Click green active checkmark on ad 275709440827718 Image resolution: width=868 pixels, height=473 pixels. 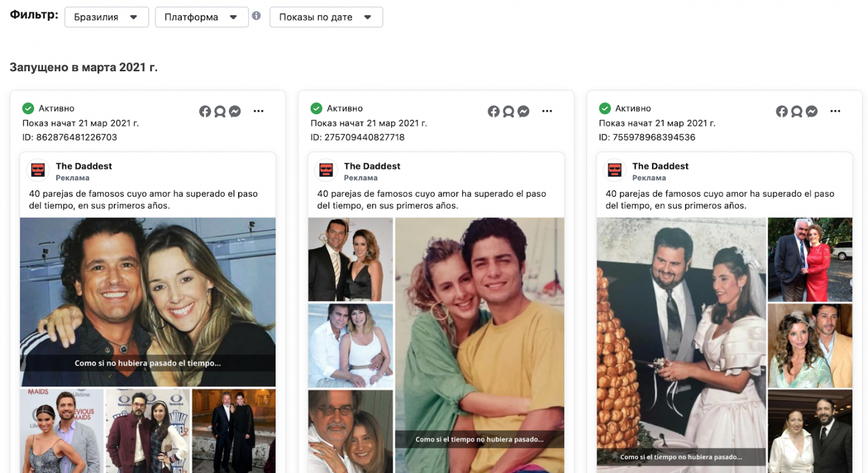316,108
